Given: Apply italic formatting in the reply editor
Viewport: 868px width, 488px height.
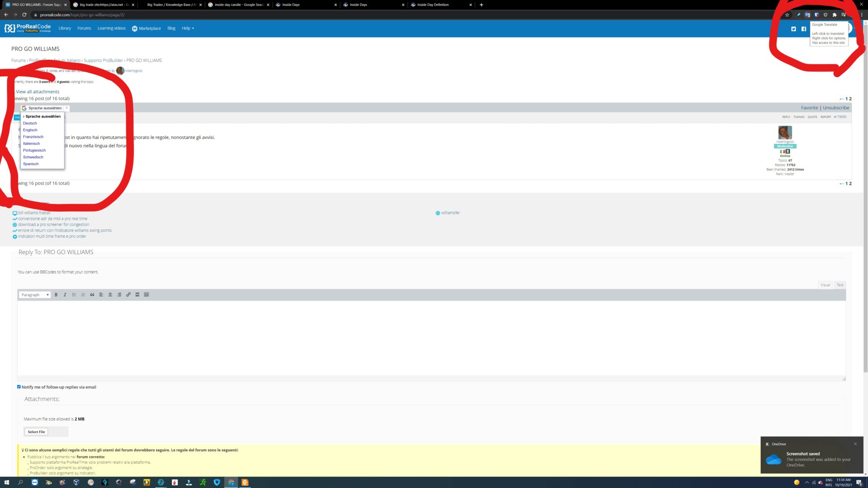Looking at the screenshot, I should (65, 295).
